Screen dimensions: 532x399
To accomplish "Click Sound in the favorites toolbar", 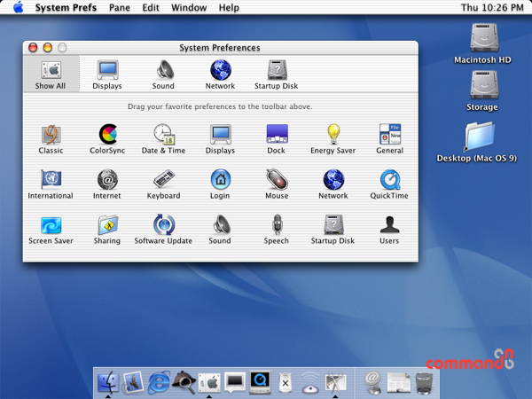I will tap(163, 74).
